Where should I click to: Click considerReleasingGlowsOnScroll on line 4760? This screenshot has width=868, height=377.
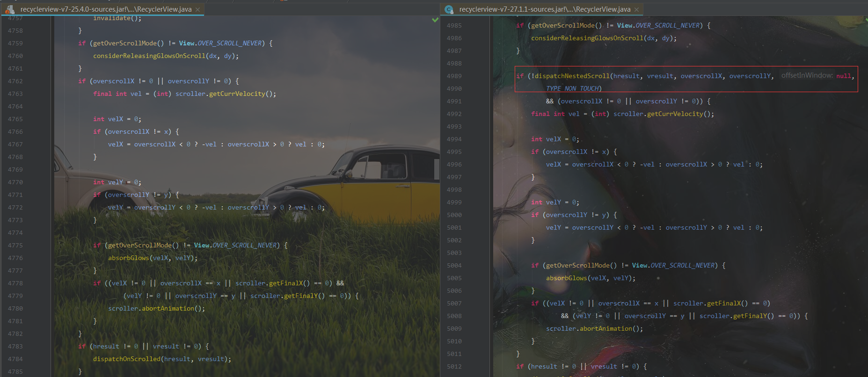tap(149, 56)
